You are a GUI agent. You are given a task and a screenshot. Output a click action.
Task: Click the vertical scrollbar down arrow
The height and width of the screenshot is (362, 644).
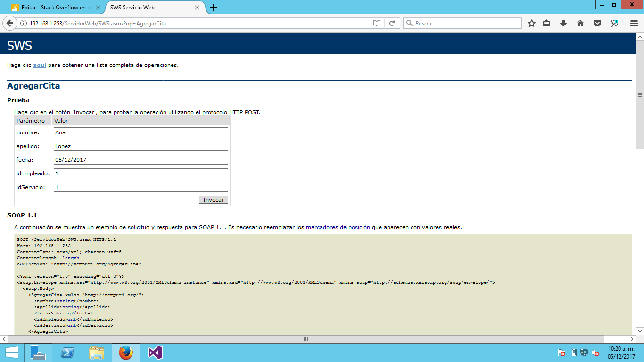[640, 331]
